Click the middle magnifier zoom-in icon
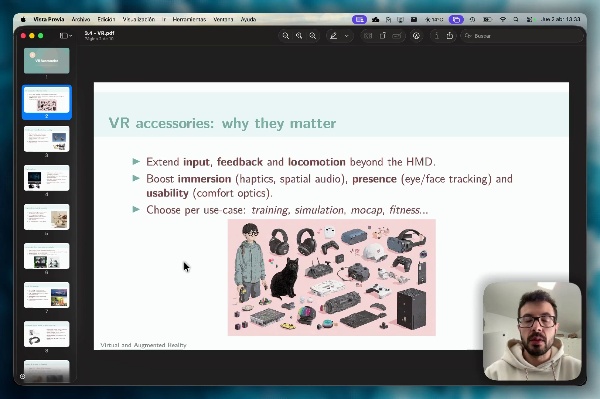 tap(299, 36)
